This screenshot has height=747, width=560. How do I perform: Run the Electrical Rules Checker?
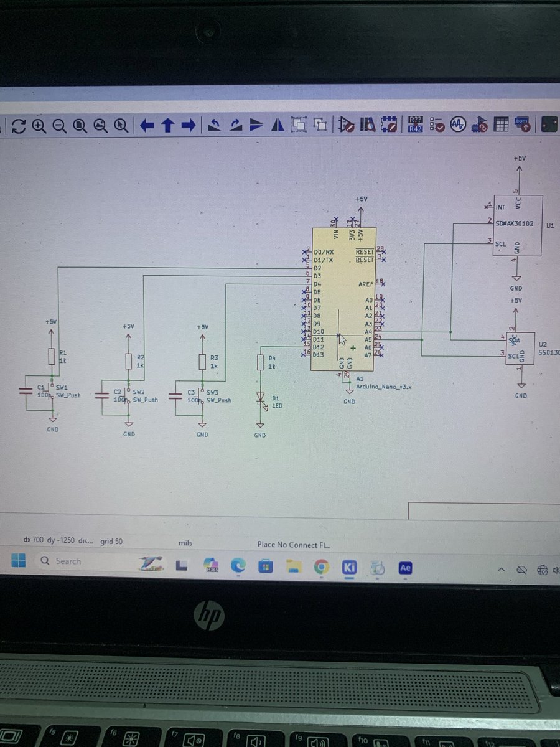coord(437,124)
